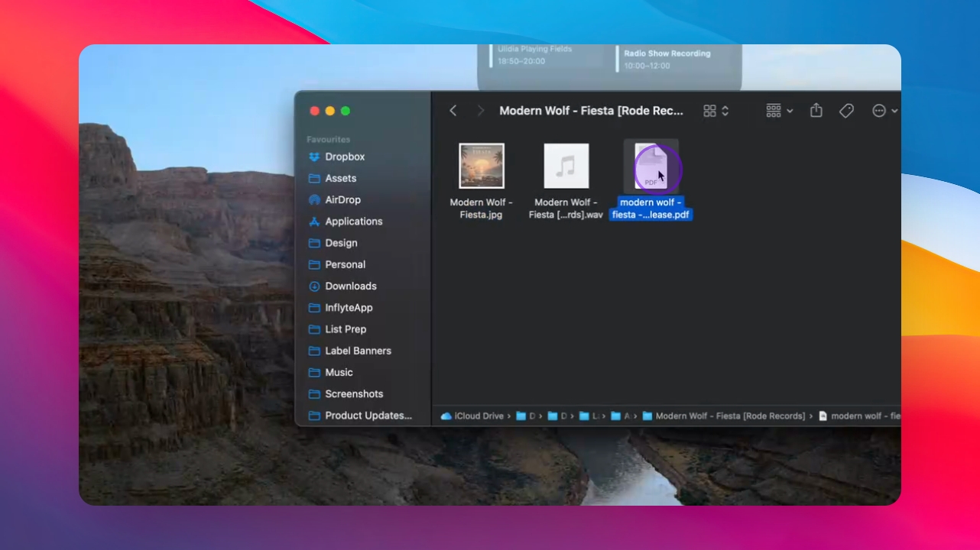Select the Modern Wolf - Fiesta .wav audio file
The height and width of the screenshot is (550, 980).
(566, 166)
